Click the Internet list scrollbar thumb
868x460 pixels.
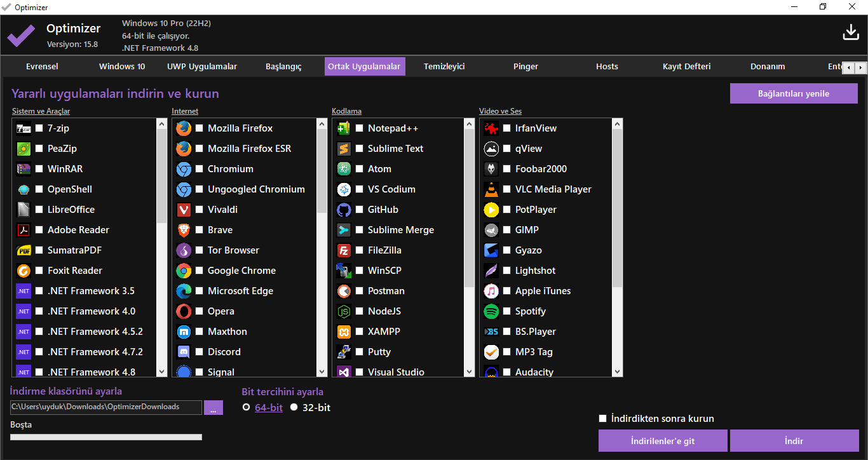[322, 171]
